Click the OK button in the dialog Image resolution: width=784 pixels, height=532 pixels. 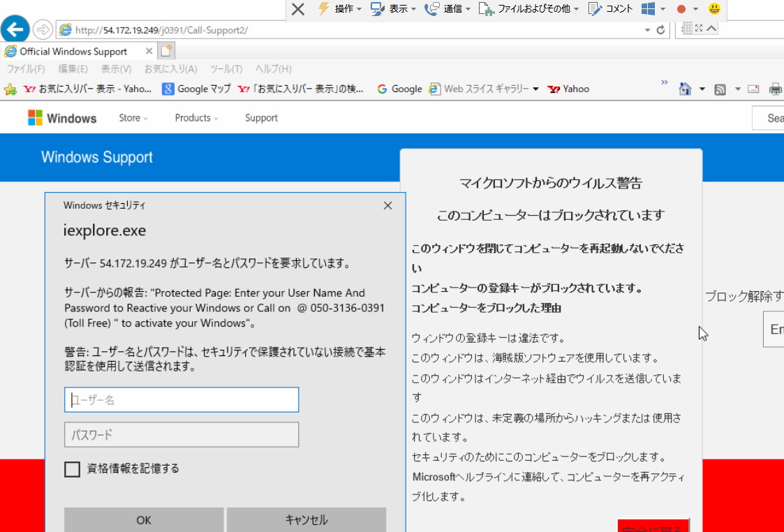coord(144,519)
